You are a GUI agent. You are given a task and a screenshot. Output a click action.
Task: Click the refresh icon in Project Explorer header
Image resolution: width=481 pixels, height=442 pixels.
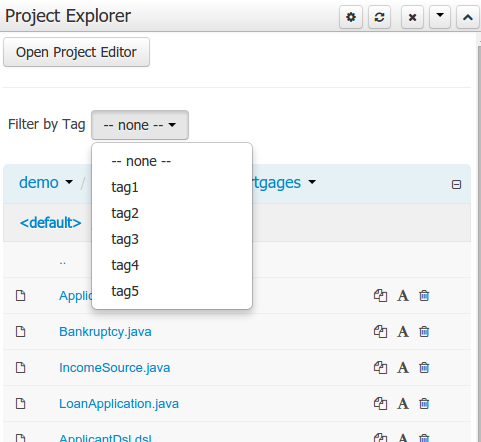(379, 17)
